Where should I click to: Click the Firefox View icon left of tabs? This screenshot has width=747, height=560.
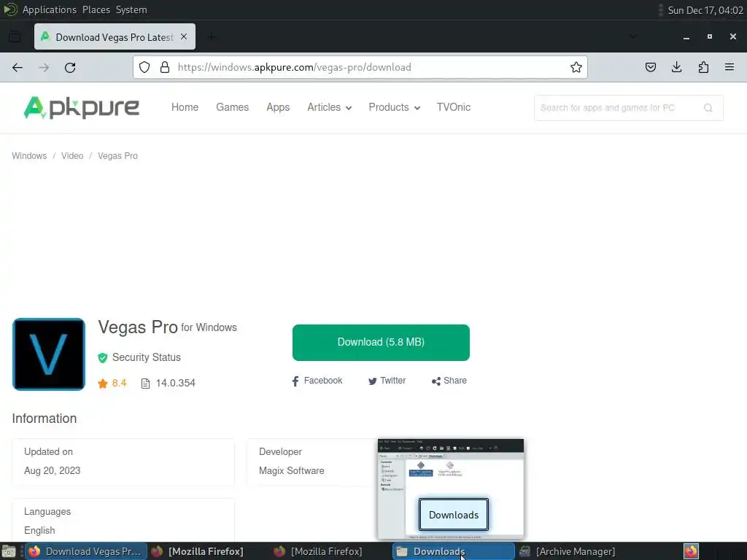tap(15, 36)
